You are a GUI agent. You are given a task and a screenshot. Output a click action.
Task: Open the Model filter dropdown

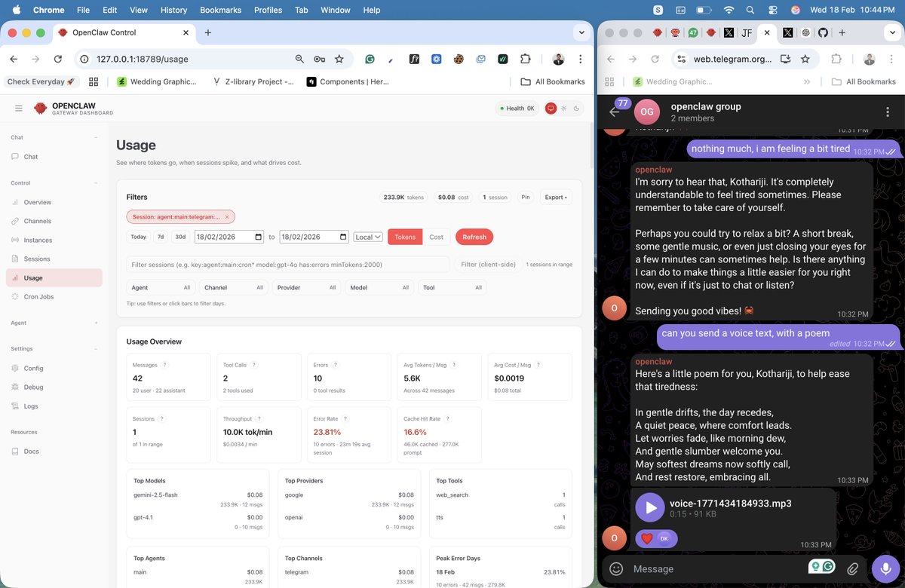tap(379, 287)
